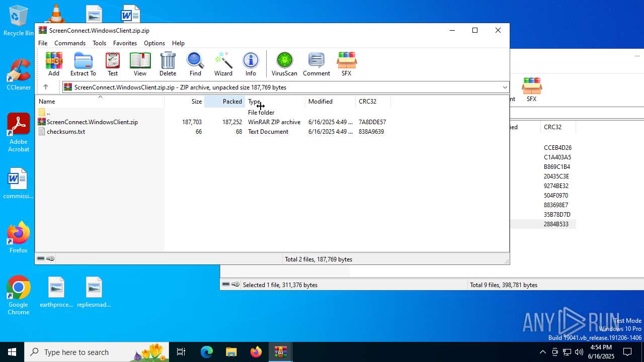
Task: Run the Test archive tool
Action: [x=113, y=64]
